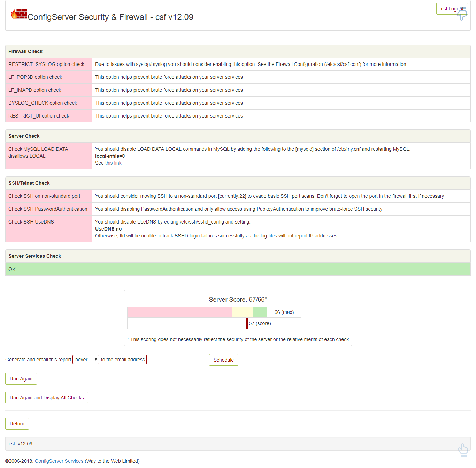The width and height of the screenshot is (476, 468).
Task: Select Check SSH on non-standard port cell
Action: coord(49,196)
